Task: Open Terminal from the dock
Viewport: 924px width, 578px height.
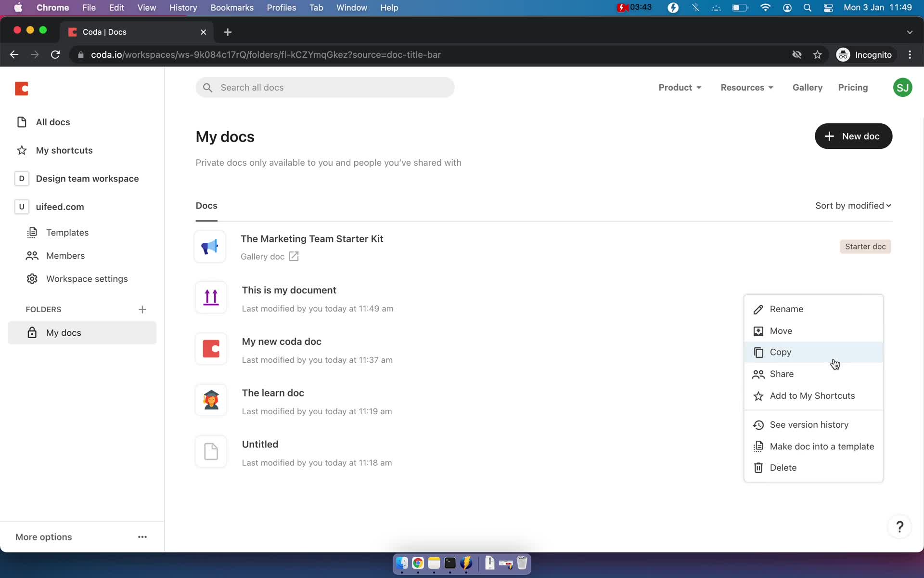Action: (450, 563)
